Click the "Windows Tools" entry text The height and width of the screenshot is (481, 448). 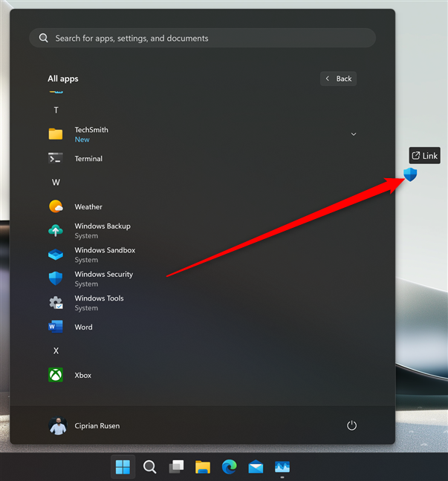[x=99, y=298]
